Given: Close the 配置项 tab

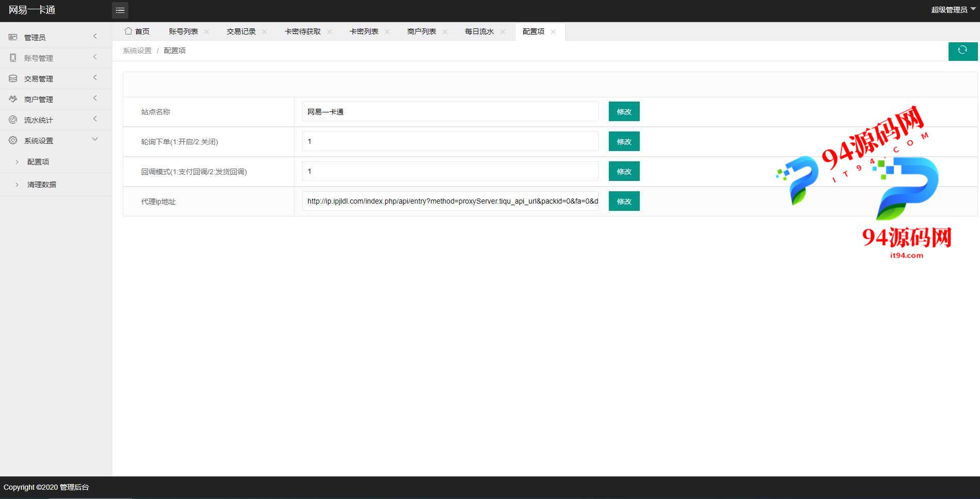Looking at the screenshot, I should [553, 31].
